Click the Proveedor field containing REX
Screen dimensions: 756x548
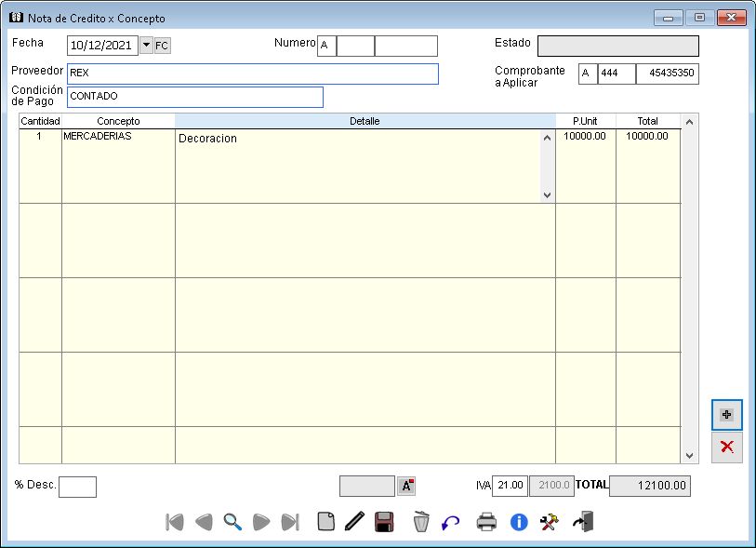[x=252, y=74]
